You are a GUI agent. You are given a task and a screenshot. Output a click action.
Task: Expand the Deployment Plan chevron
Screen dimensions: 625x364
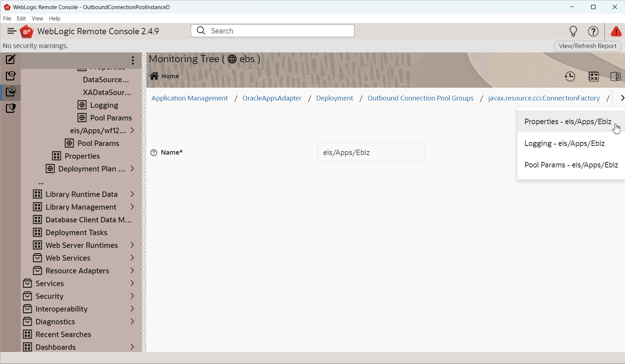click(132, 169)
